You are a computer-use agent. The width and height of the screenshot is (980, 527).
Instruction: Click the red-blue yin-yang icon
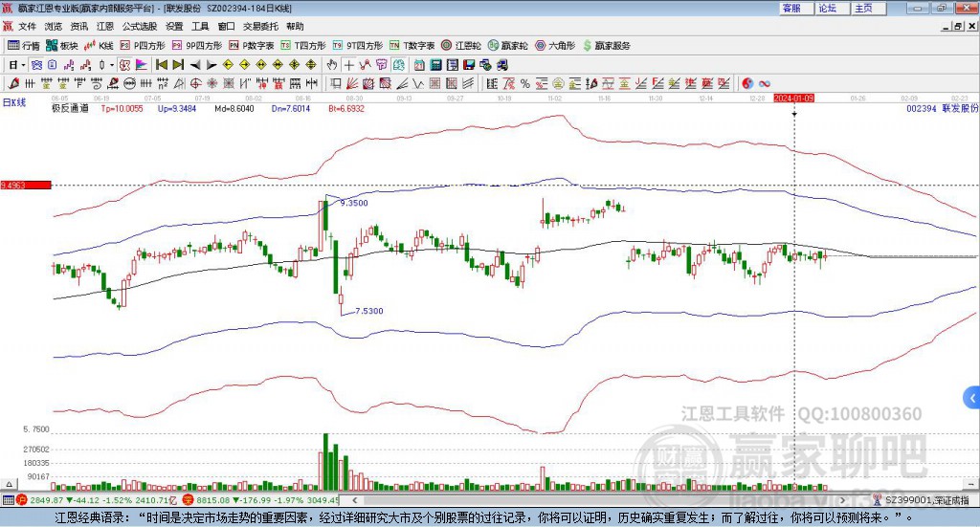click(x=746, y=83)
